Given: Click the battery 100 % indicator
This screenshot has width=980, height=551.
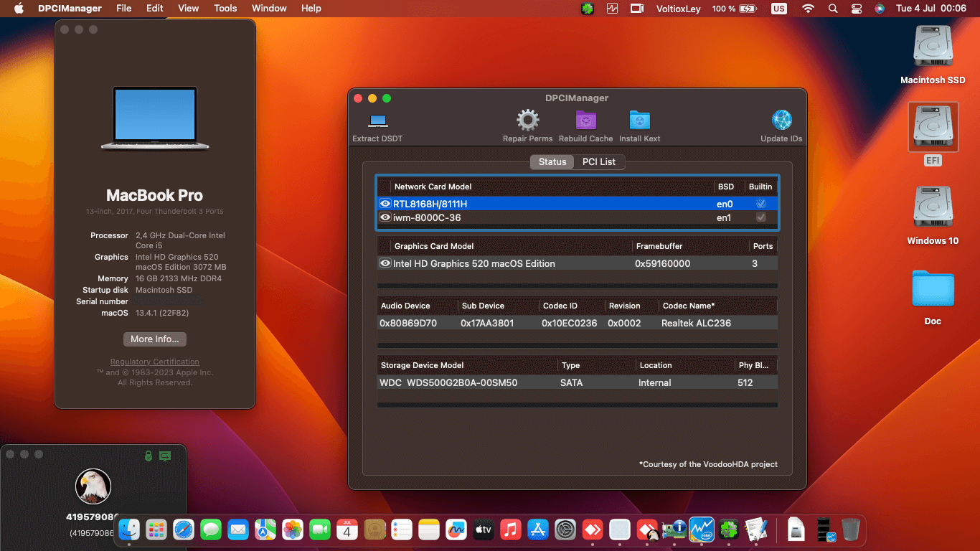Looking at the screenshot, I should coord(734,9).
